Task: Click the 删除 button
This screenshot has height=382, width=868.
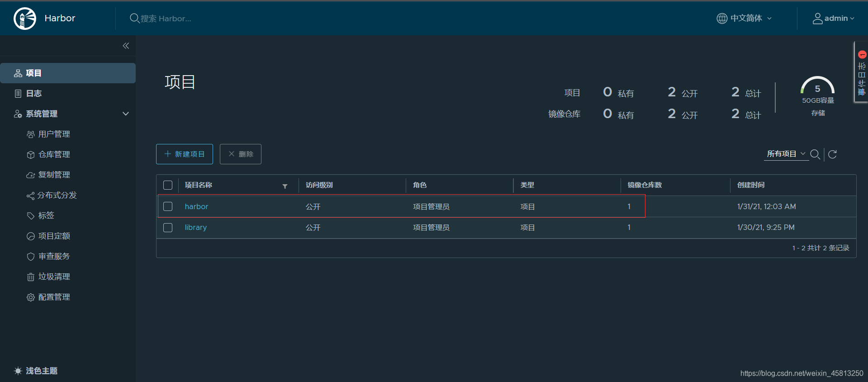Action: (241, 154)
